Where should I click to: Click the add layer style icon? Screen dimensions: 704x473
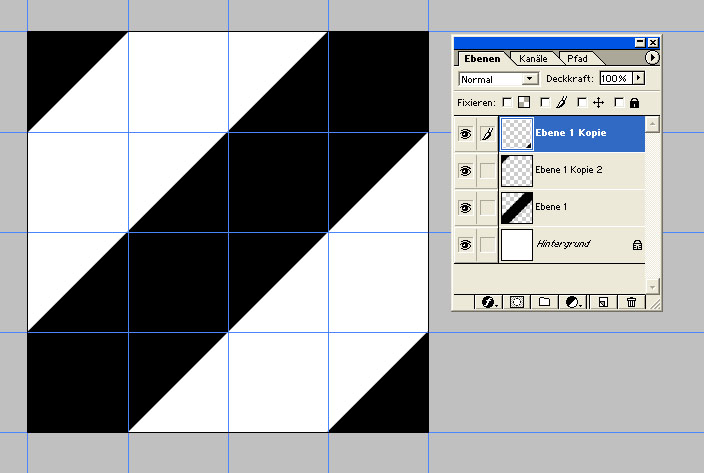coord(490,301)
